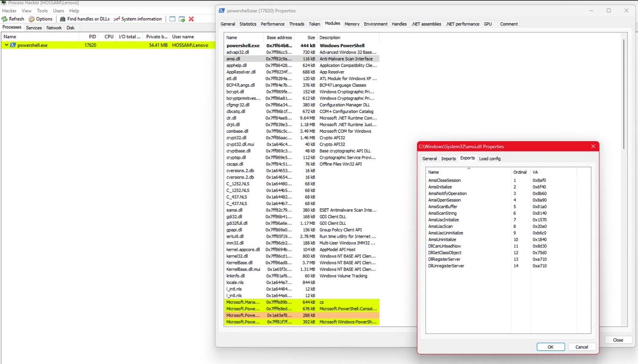Open the View menu

pos(27,11)
